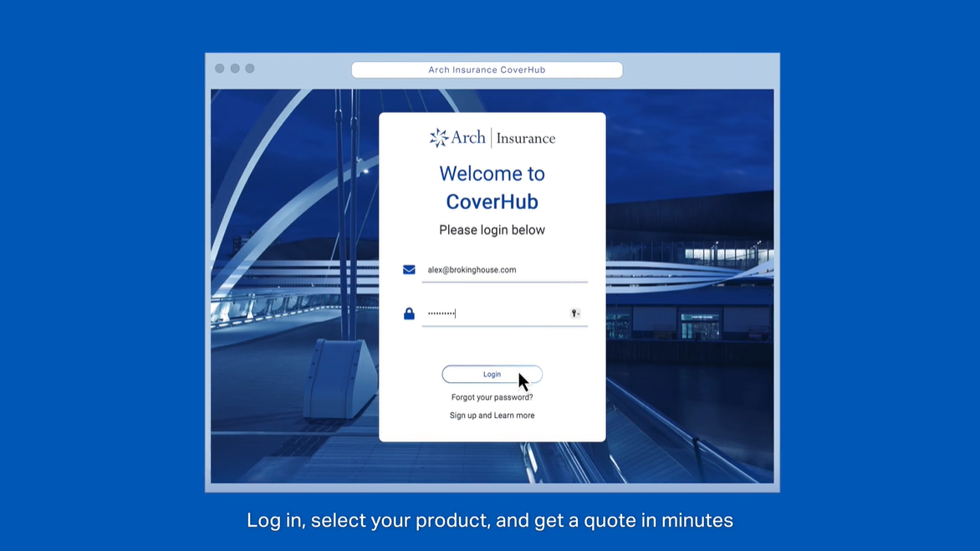Click the Please login below text

point(492,231)
